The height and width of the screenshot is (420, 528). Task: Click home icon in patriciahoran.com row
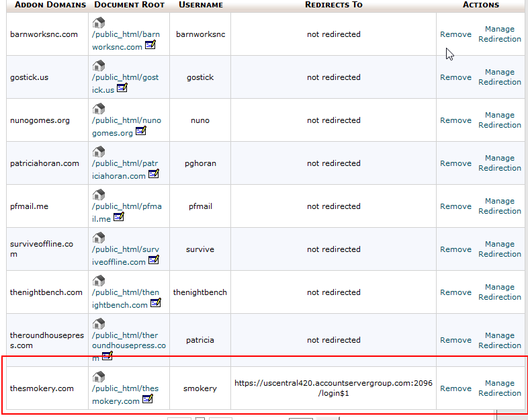coord(99,152)
